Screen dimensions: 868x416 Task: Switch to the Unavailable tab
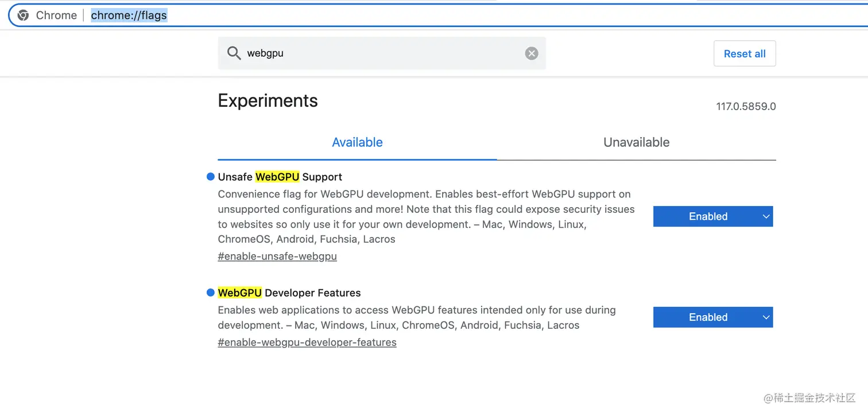tap(636, 142)
